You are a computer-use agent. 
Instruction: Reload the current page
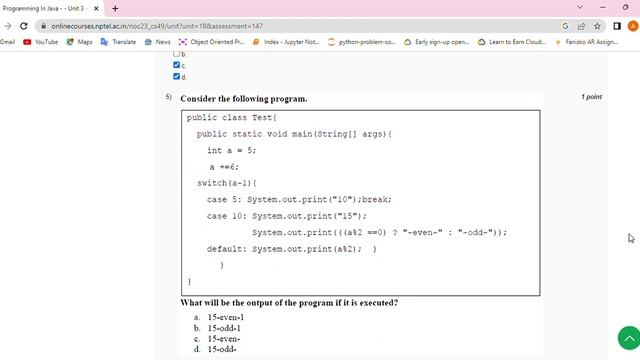(x=24, y=26)
